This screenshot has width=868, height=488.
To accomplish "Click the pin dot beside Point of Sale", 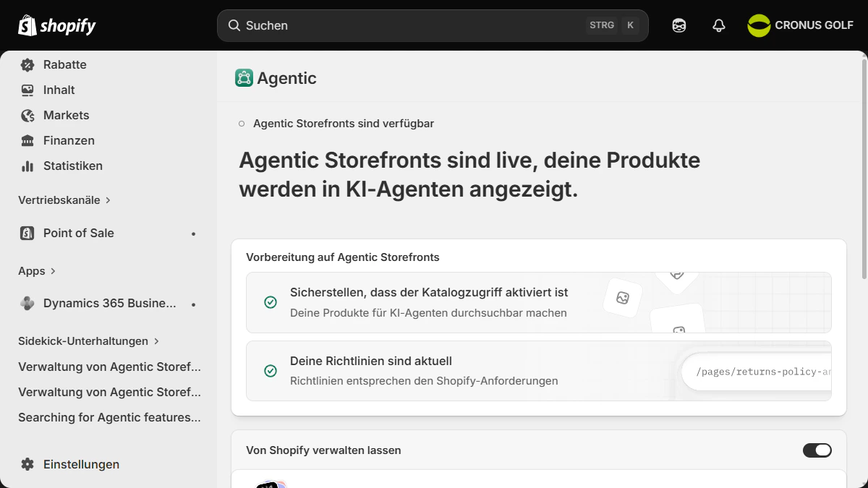I will 193,234.
